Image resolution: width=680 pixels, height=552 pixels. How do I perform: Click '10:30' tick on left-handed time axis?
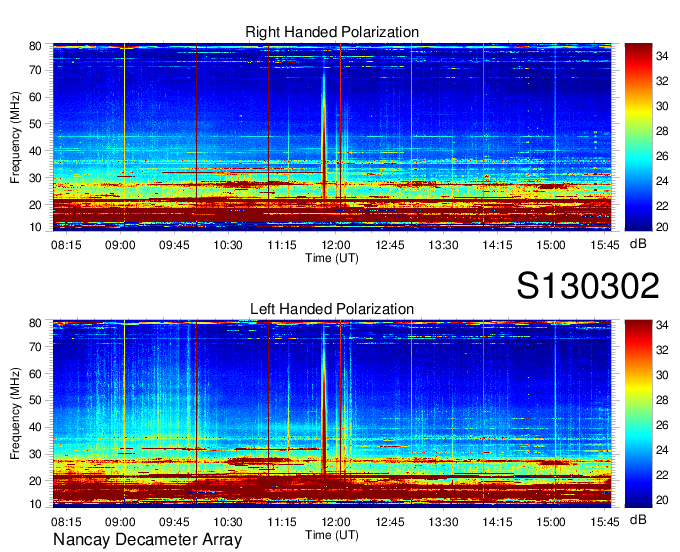point(228,522)
